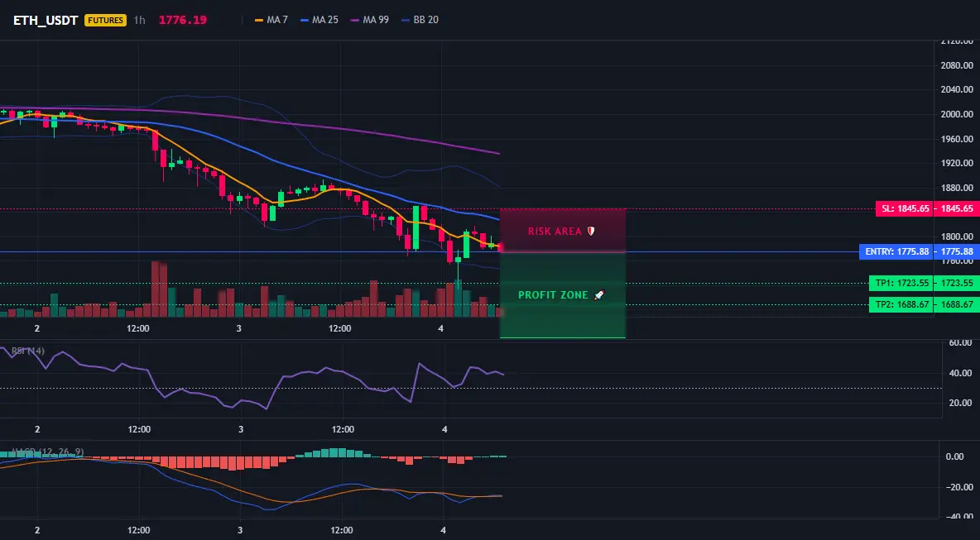Click the 2040.00 price axis label
This screenshot has width=980, height=540.
[957, 89]
